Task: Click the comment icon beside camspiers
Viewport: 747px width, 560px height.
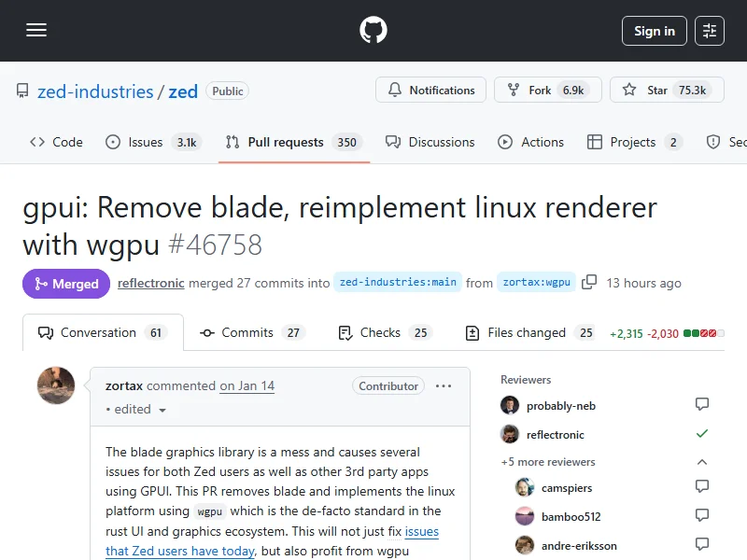Action: tap(702, 487)
